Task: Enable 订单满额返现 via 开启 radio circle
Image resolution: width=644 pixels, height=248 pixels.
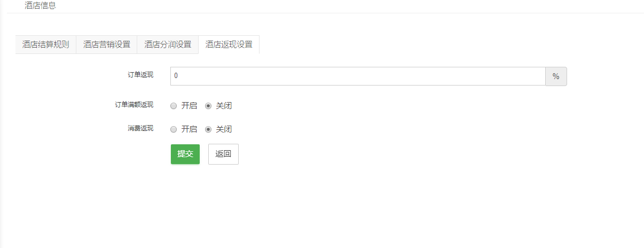Action: (x=174, y=106)
